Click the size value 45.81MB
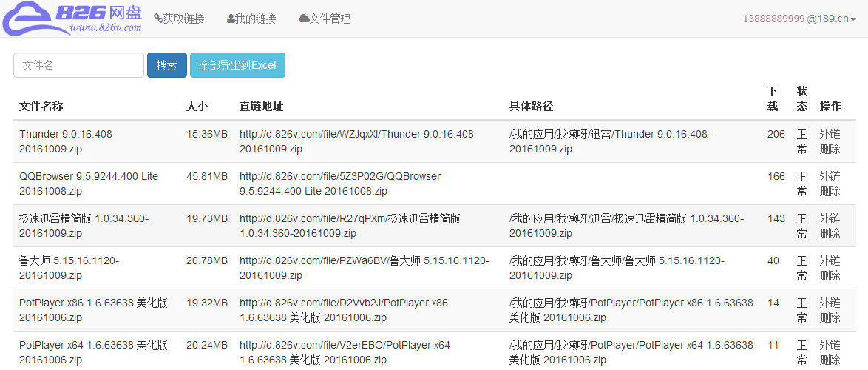The image size is (868, 370). tap(207, 176)
